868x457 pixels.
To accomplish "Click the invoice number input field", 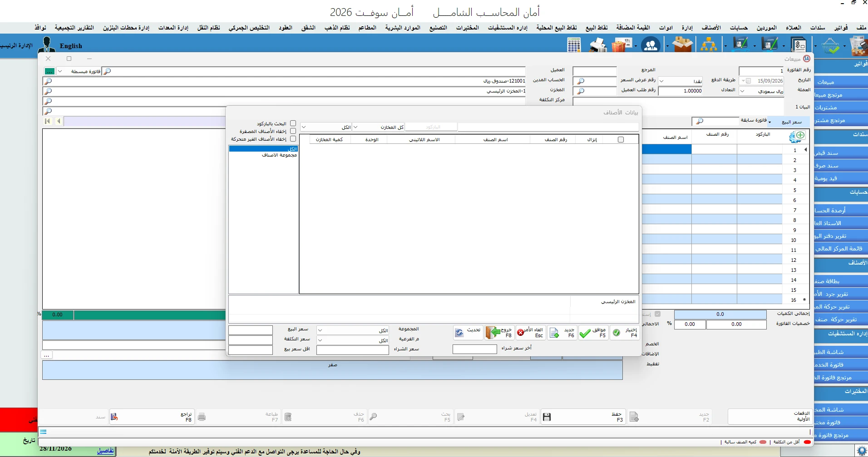I will point(762,71).
